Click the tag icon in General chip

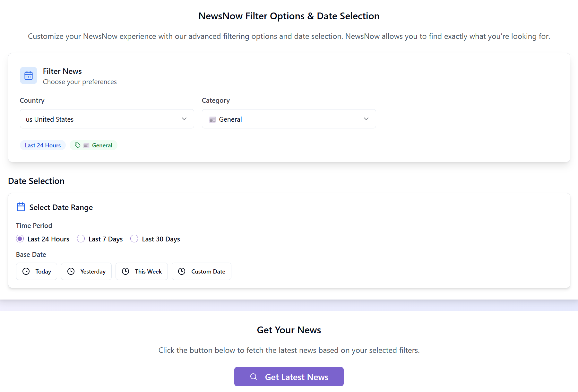[78, 145]
